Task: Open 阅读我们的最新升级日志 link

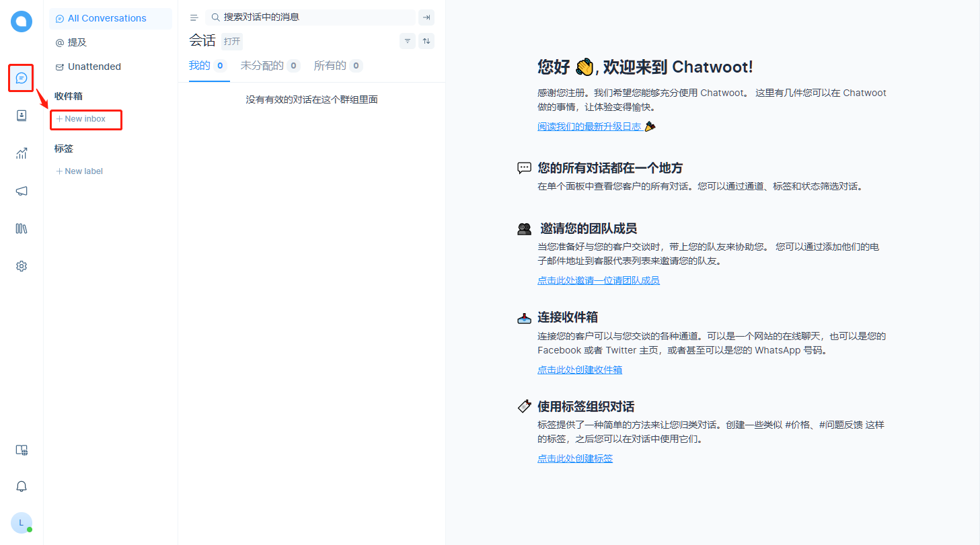Action: 589,126
